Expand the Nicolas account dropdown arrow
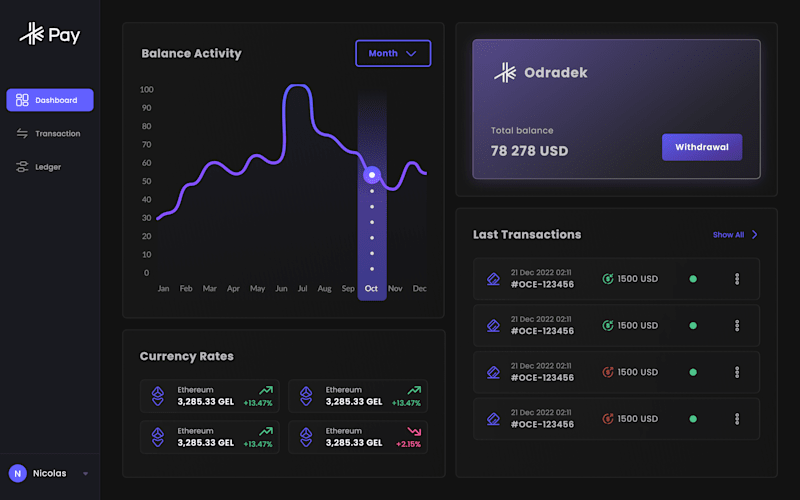Viewport: 800px width, 500px height. click(x=85, y=474)
